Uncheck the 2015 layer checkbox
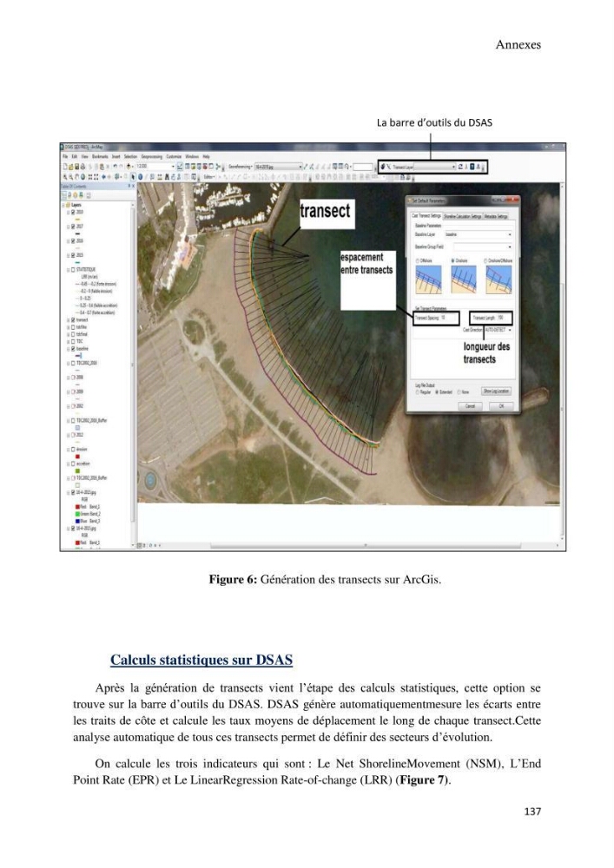The height and width of the screenshot is (868, 614). click(x=73, y=255)
